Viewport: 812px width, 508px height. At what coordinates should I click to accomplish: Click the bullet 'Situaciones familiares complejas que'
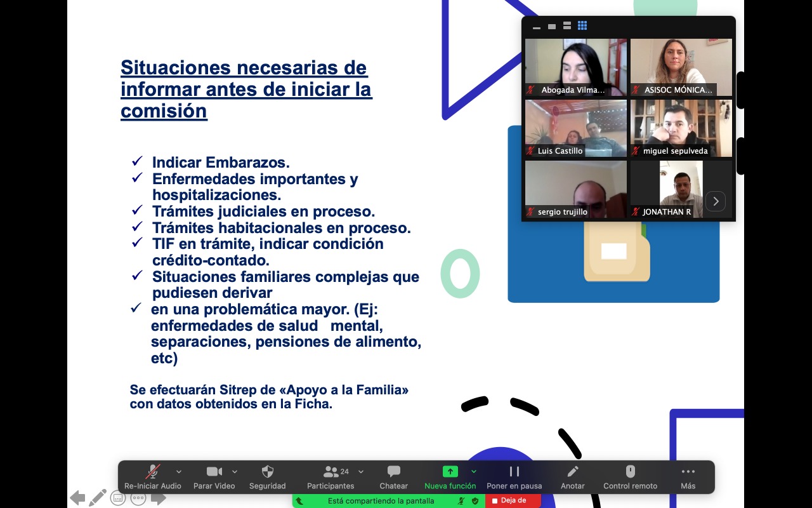coord(285,277)
